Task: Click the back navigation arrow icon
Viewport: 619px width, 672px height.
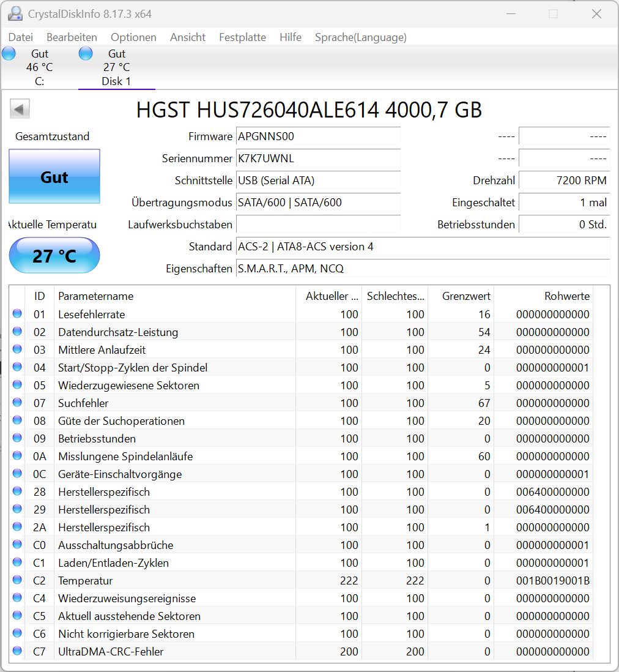Action: tap(19, 108)
